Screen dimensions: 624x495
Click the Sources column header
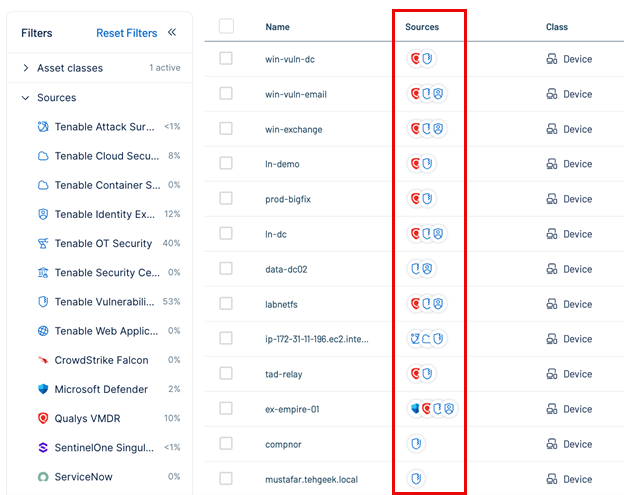[422, 27]
